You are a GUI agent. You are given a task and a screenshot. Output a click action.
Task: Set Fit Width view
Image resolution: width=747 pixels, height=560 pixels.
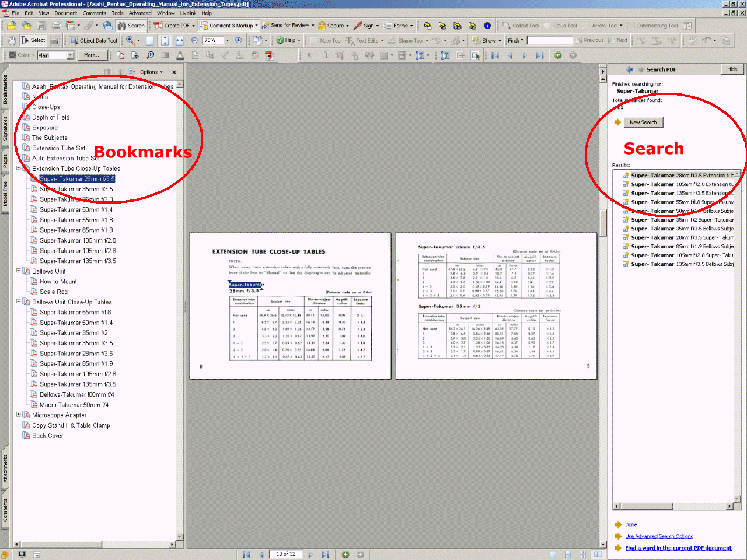pyautogui.click(x=180, y=40)
